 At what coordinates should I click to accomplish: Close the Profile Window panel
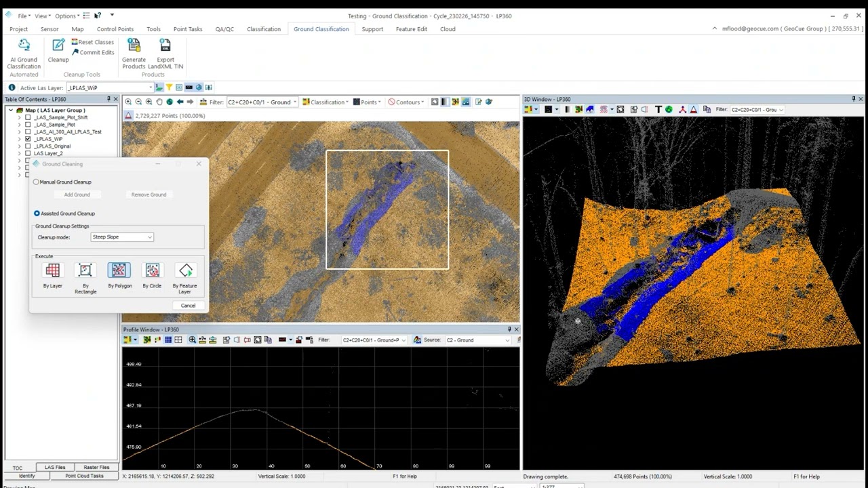516,329
